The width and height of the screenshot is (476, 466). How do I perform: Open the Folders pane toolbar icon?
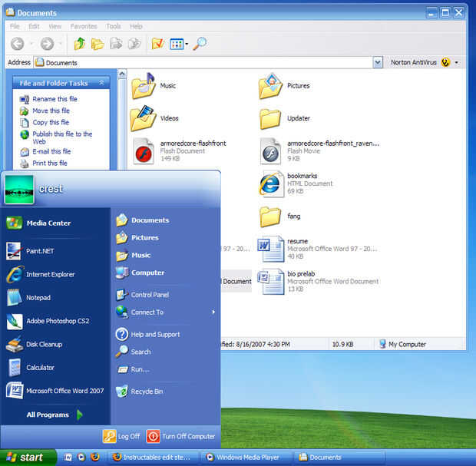tap(98, 44)
